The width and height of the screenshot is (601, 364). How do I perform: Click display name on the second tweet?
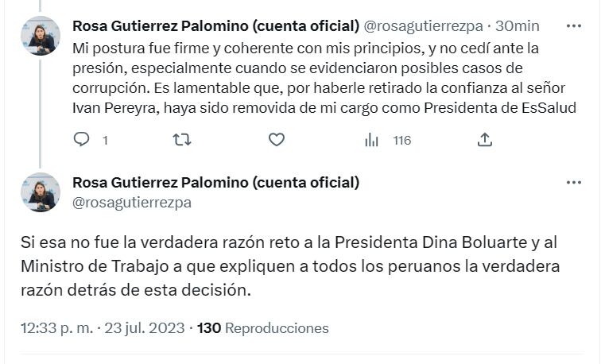coord(215,183)
